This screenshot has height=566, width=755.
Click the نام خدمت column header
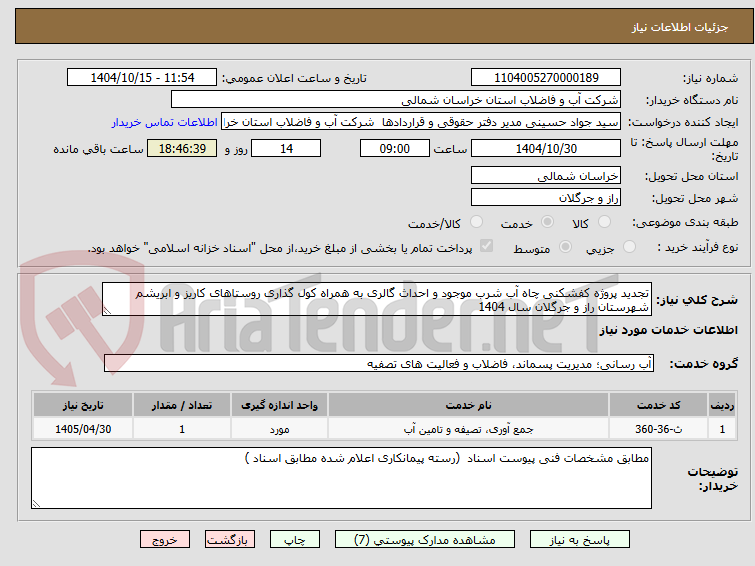point(469,405)
